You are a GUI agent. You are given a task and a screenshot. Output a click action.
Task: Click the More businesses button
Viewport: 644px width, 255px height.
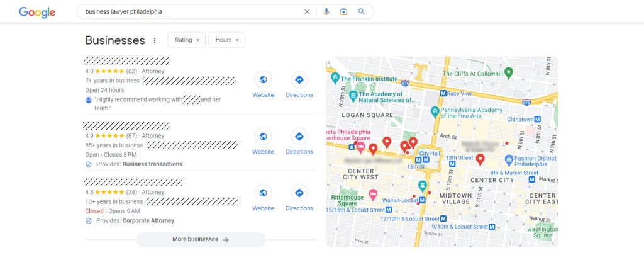201,239
